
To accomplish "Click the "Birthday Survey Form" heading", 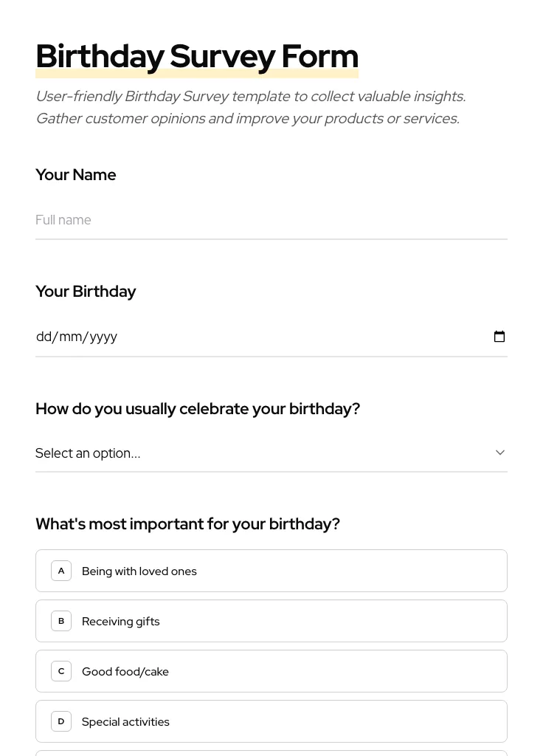I will pyautogui.click(x=197, y=55).
